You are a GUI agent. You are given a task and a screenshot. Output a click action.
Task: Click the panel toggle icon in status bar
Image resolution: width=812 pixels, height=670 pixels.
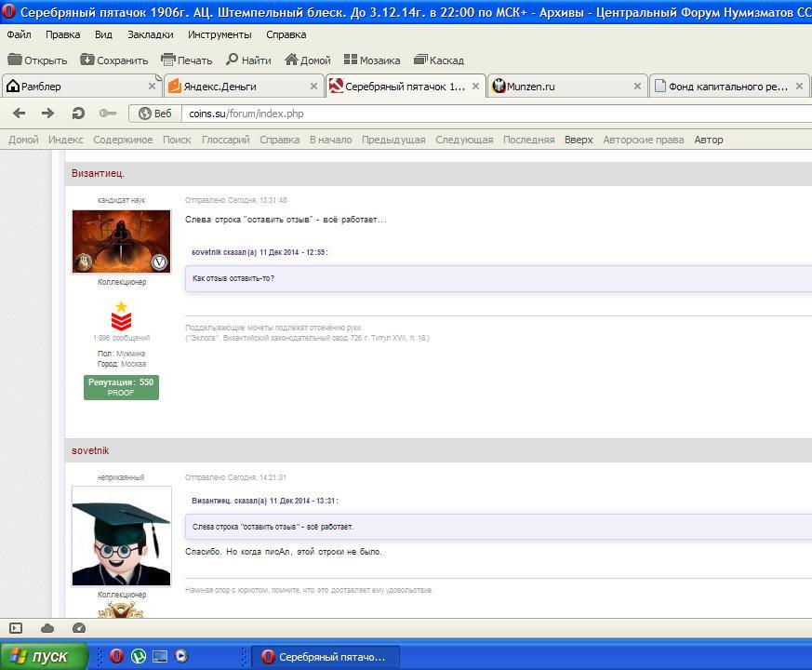(16, 628)
